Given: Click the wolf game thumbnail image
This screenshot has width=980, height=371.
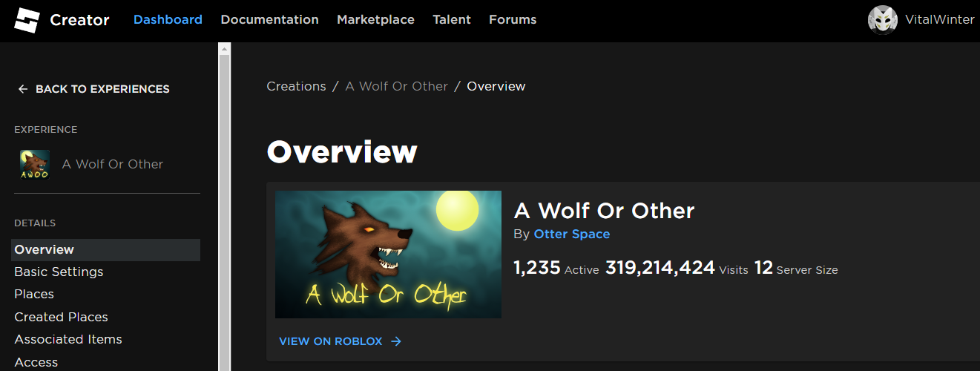Looking at the screenshot, I should pos(388,255).
